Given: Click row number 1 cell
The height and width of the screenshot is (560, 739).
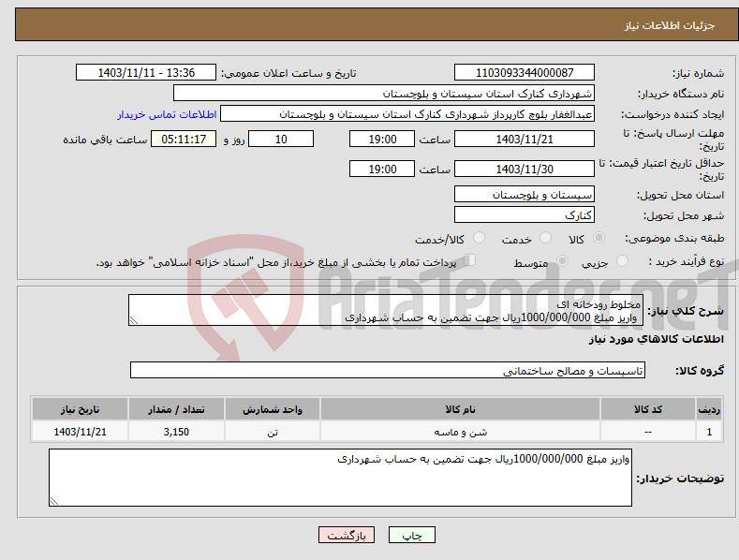Looking at the screenshot, I should pos(709,432).
